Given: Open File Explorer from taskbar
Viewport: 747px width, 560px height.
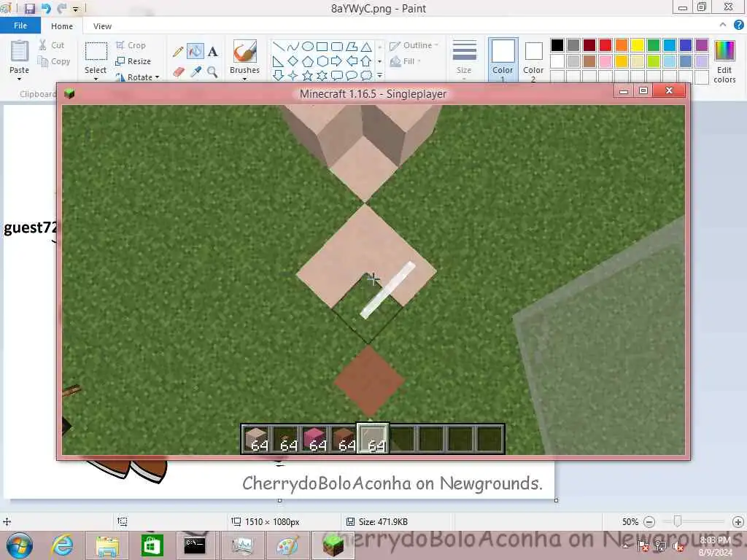Looking at the screenshot, I should (107, 545).
